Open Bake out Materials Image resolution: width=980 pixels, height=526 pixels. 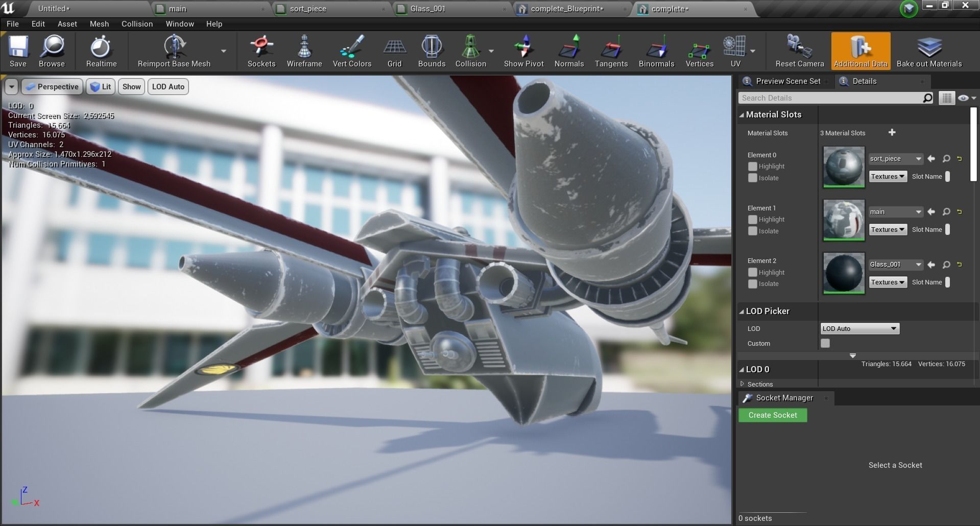point(929,51)
